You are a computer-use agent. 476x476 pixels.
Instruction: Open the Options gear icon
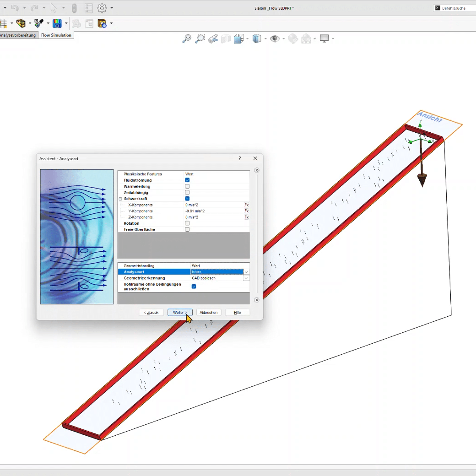[x=102, y=8]
